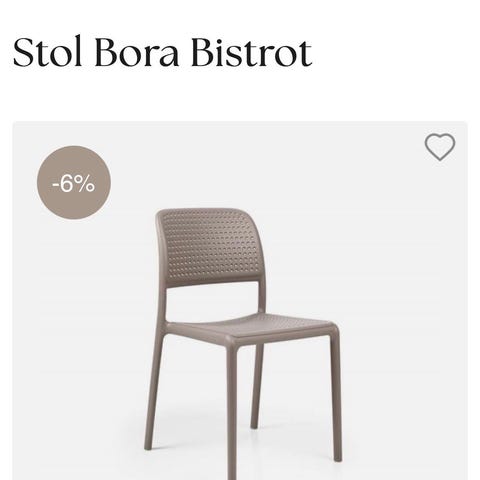Add chair to wishlist with heart icon
This screenshot has height=480, width=480.
point(440,147)
